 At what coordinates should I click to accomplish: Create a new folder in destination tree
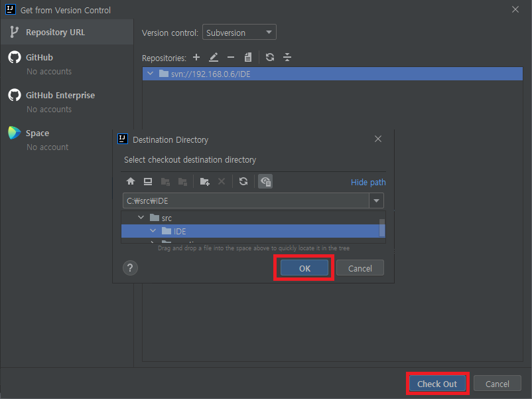(x=204, y=182)
